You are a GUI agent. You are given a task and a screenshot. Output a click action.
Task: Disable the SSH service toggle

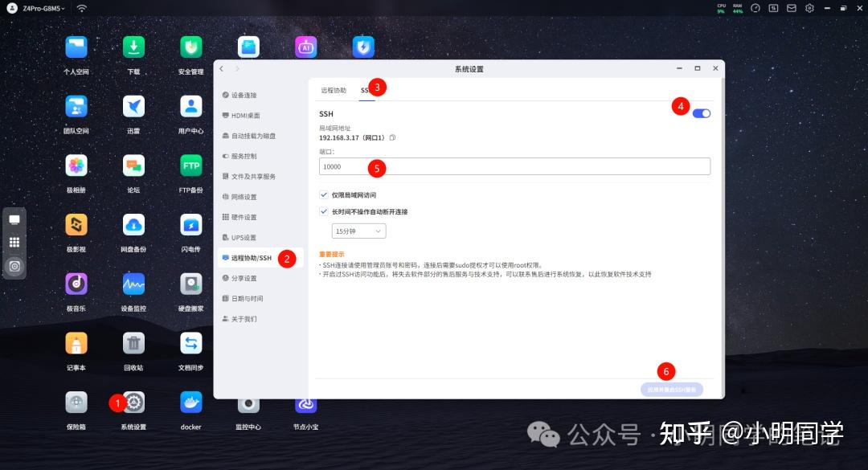tap(700, 113)
